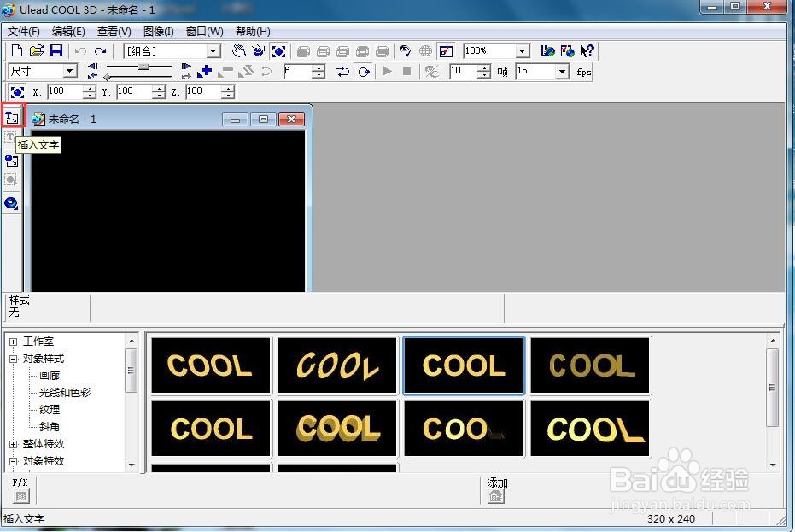
Task: Activate the Move Object hand tool
Action: [239, 50]
